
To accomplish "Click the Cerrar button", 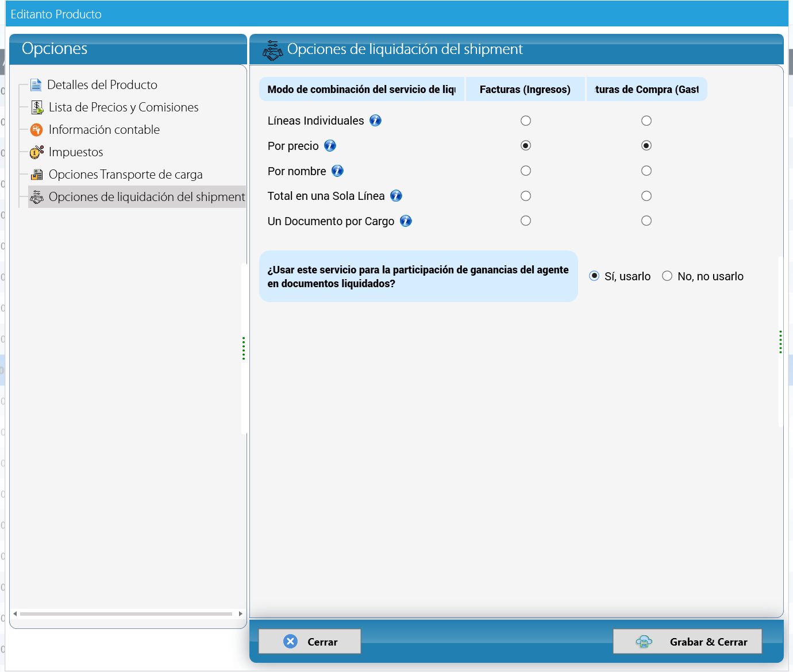I will click(310, 642).
